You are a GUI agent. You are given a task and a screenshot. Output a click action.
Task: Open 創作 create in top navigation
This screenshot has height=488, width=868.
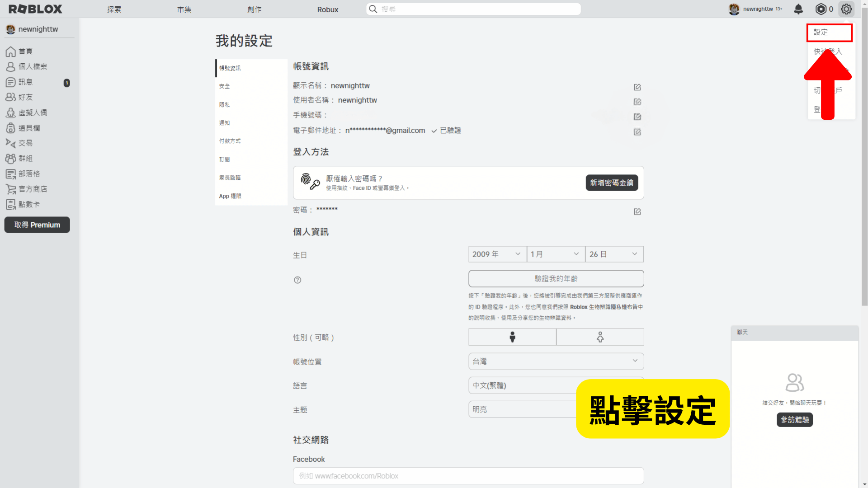pyautogui.click(x=254, y=9)
